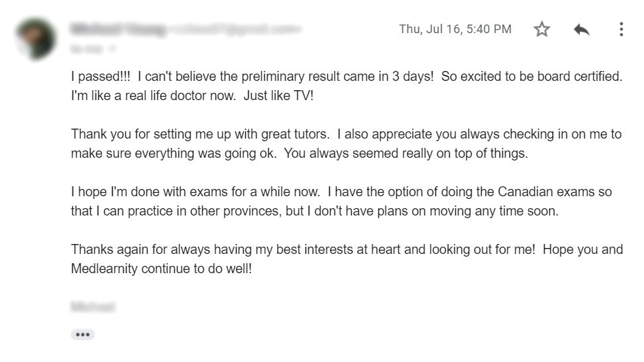Screen dimensions: 644x362
Task: Click "I hope I'm done with exams" sentence
Action: 195,192
